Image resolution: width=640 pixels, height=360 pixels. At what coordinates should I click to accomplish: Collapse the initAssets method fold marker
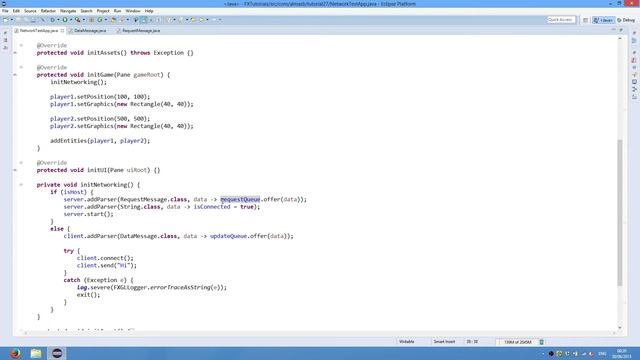coord(21,45)
